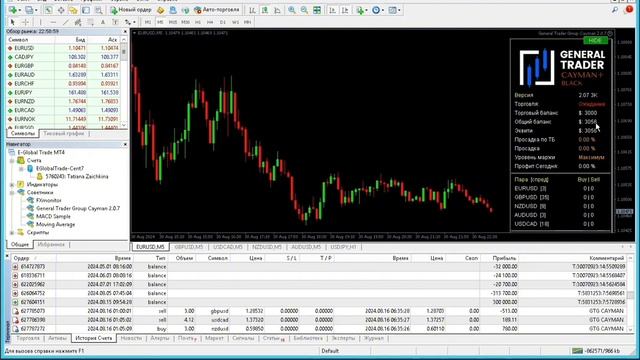Select the Vertical Line drawing tool
This screenshot has height=360, width=640.
coord(40,22)
